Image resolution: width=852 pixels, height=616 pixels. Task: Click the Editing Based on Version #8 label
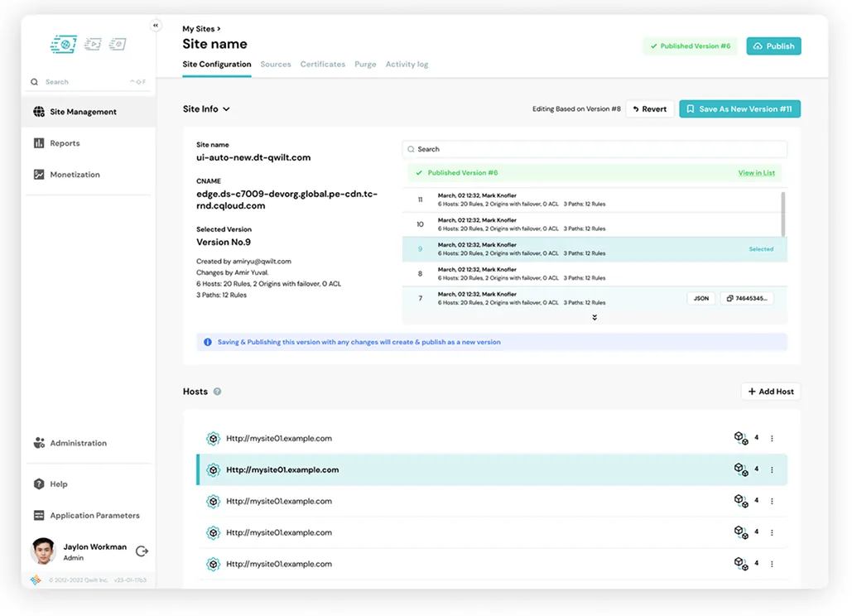coord(576,108)
